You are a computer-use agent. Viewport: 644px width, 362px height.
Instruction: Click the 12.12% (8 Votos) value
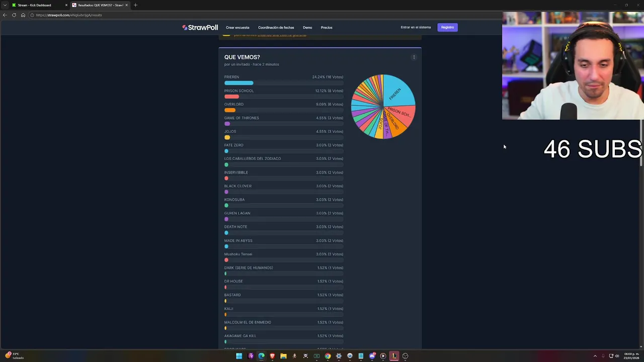(x=329, y=91)
